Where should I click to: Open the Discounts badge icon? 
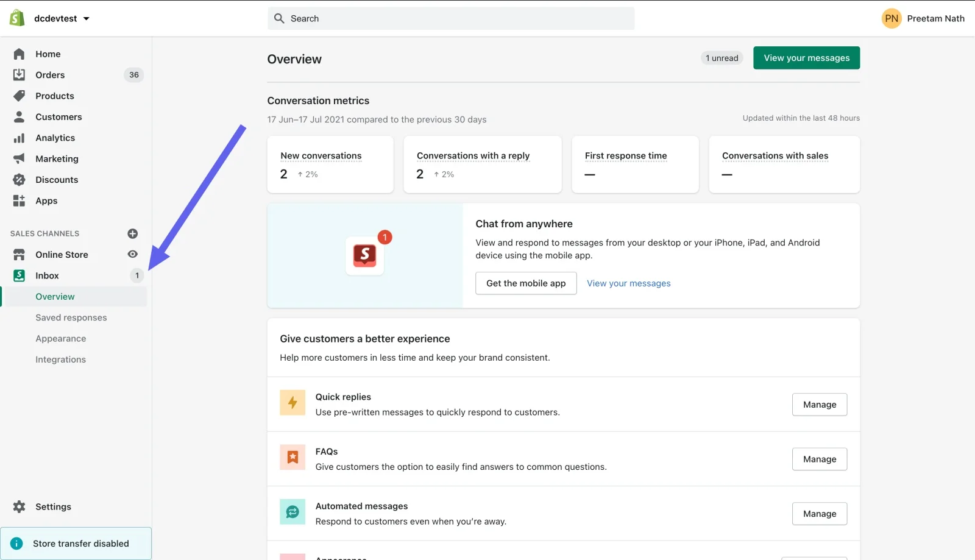click(x=19, y=180)
